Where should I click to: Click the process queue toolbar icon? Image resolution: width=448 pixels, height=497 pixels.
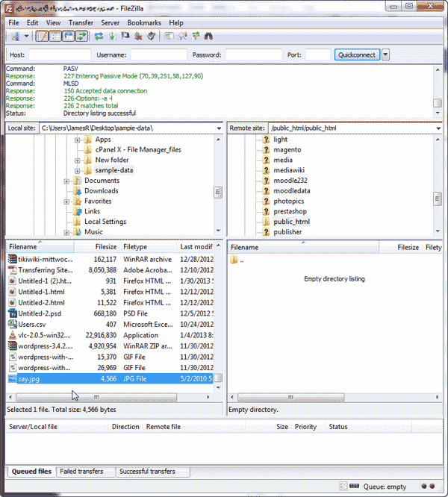[x=112, y=36]
